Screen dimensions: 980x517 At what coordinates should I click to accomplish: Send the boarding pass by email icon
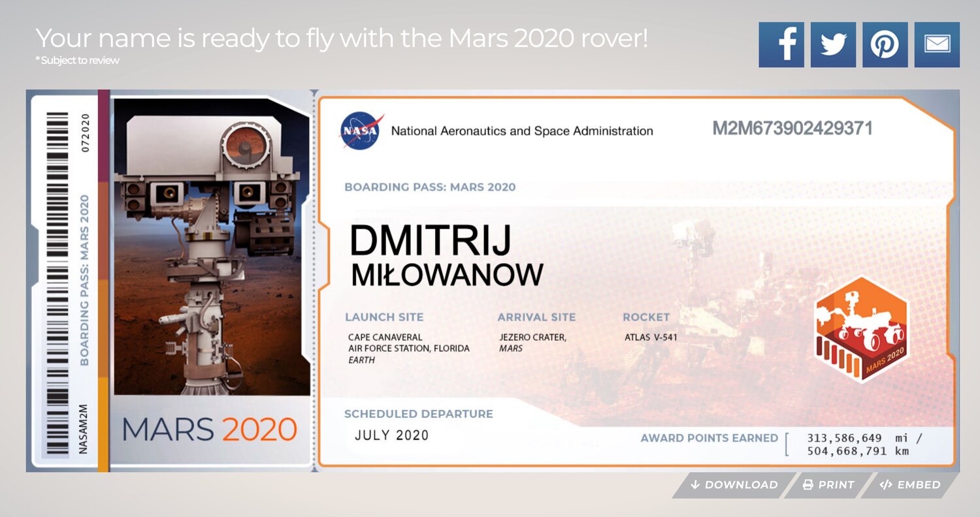(x=937, y=44)
